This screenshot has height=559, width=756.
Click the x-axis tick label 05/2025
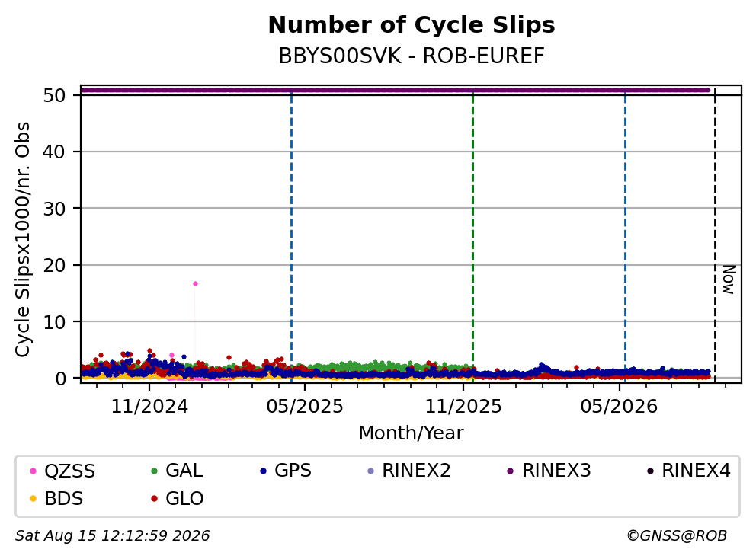click(305, 407)
